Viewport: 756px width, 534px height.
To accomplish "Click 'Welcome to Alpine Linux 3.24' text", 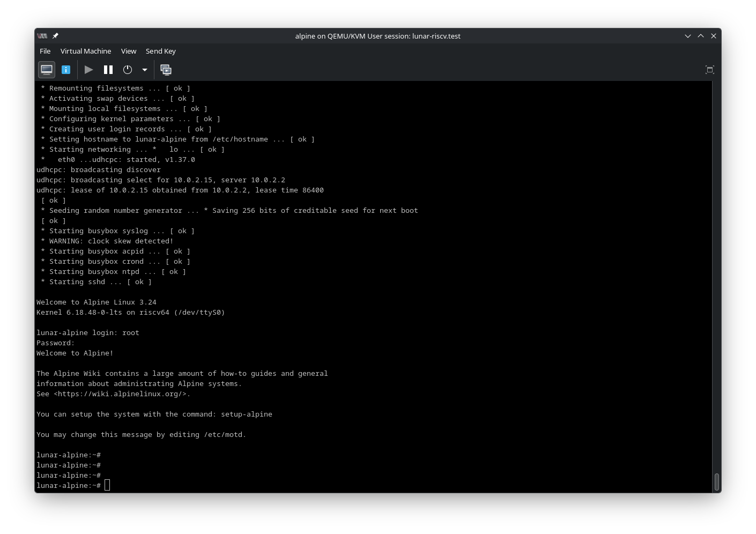I will [x=97, y=302].
